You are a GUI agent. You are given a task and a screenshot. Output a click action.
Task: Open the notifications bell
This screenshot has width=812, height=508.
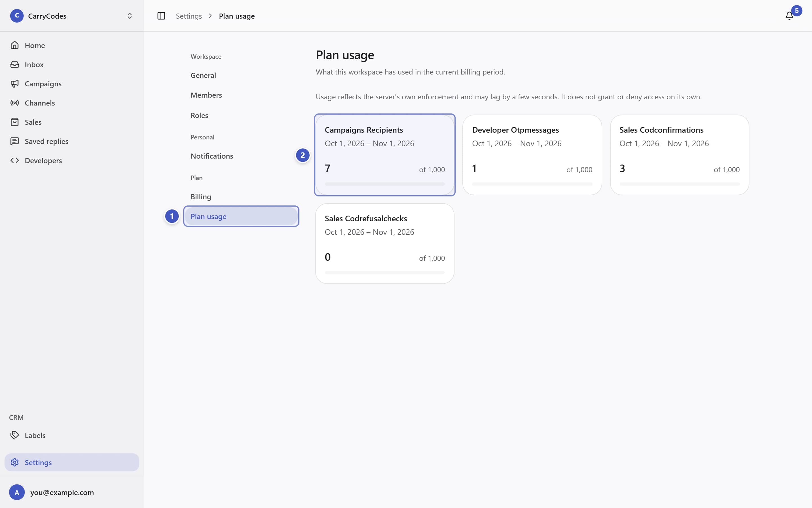pyautogui.click(x=789, y=16)
